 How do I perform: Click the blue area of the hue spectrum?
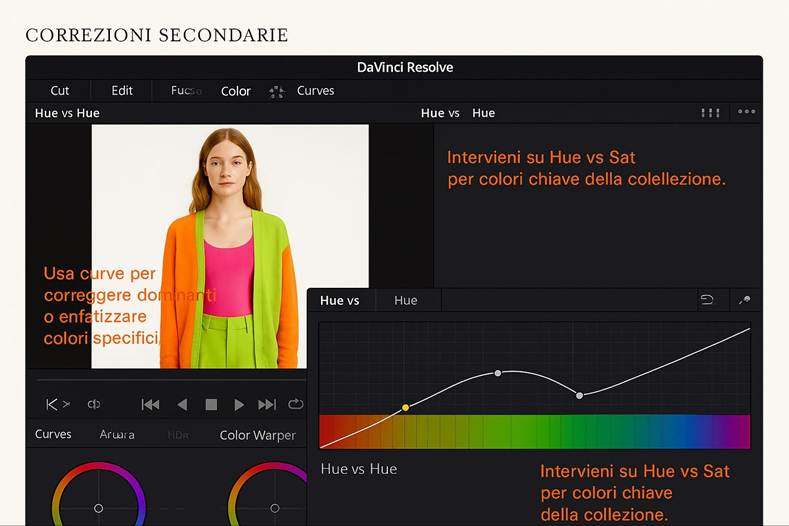679,431
